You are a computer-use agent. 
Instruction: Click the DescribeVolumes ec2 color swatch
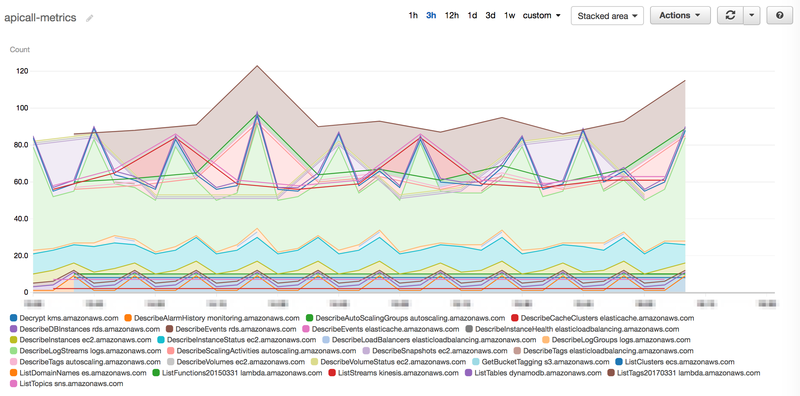(170, 362)
